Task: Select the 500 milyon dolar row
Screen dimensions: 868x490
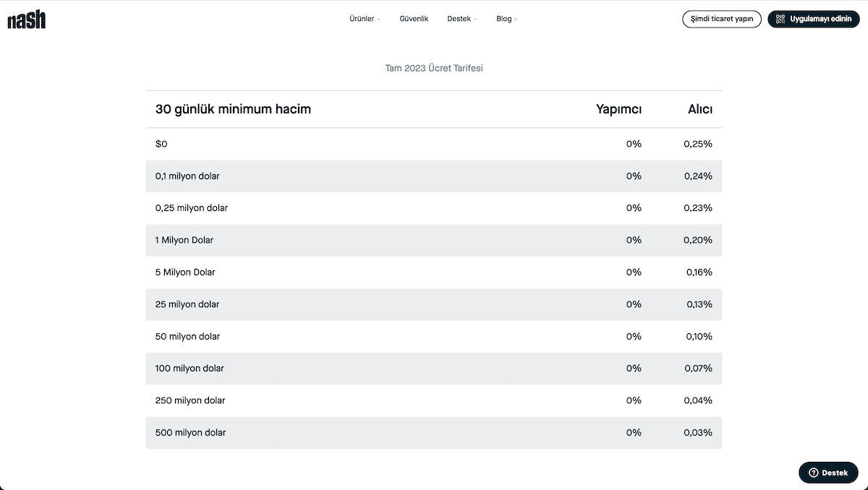Action: point(434,433)
